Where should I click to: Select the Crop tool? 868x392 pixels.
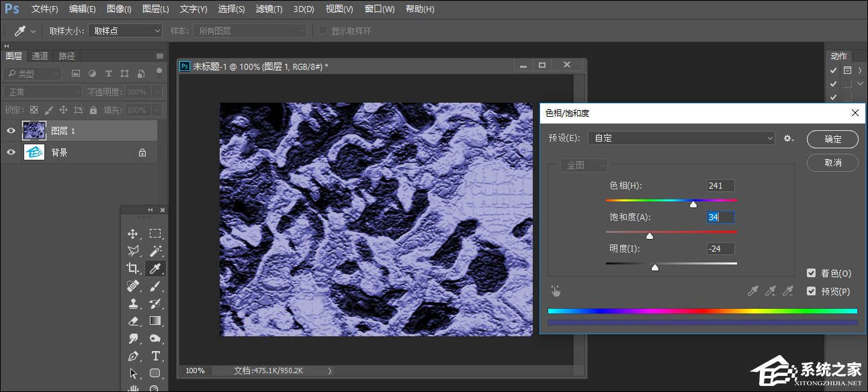click(x=134, y=268)
